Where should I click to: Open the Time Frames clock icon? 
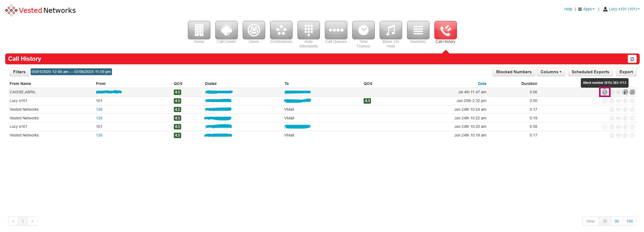363,30
